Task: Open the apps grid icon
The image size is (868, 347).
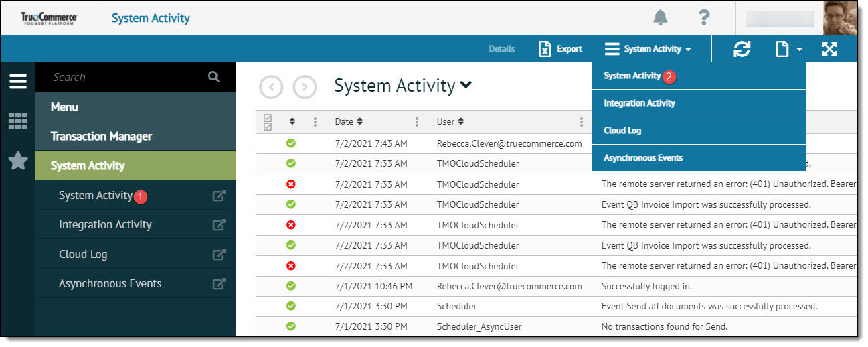Action: (17, 121)
